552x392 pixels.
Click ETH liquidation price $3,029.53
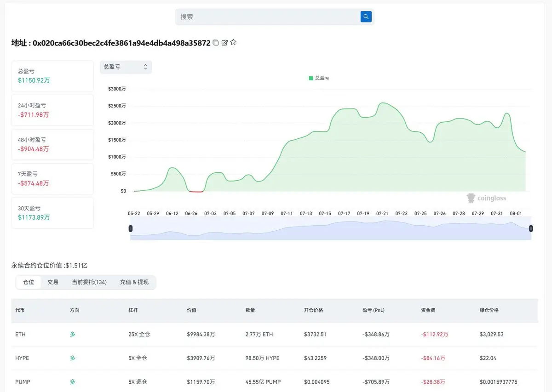pyautogui.click(x=491, y=335)
